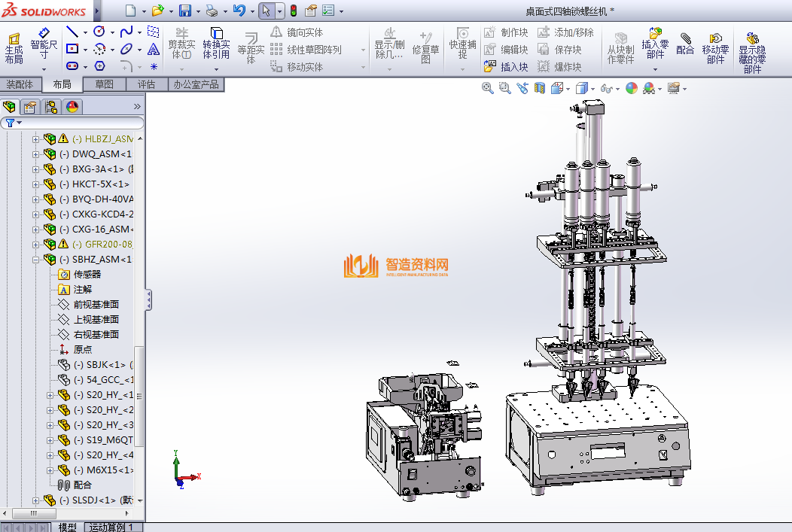The height and width of the screenshot is (532, 792).
Task: Switch to the 草图 (Sketch) tab
Action: click(x=104, y=84)
